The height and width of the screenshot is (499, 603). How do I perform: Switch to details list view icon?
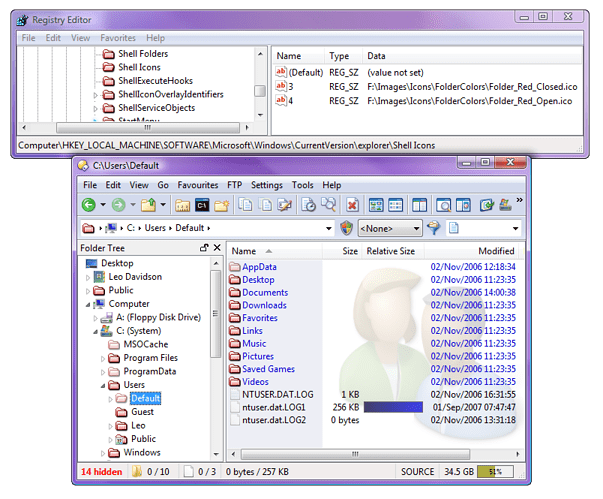[395, 205]
